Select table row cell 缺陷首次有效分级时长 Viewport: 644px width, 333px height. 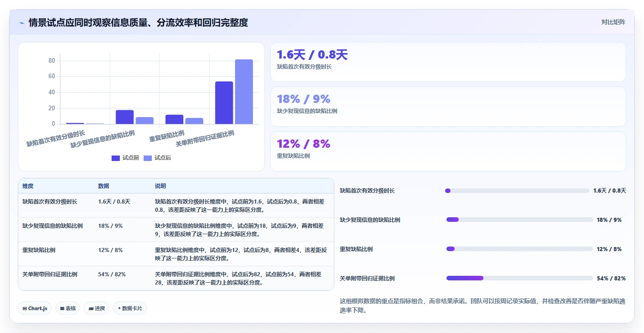tap(50, 201)
